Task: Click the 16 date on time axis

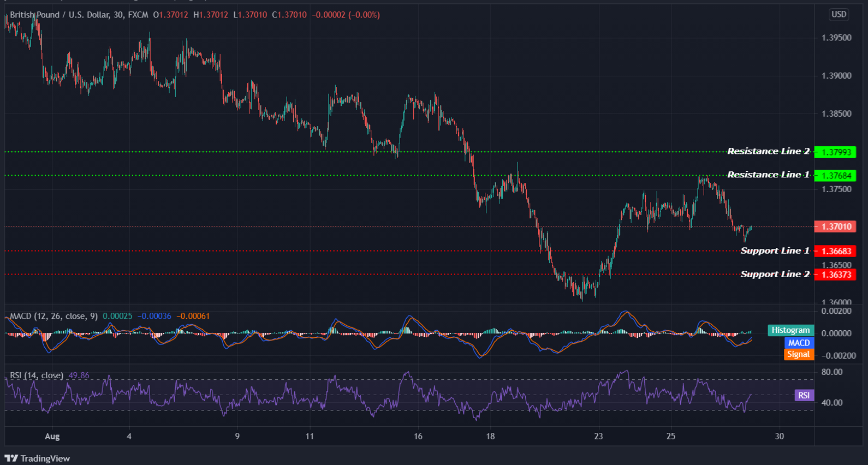Action: (x=418, y=436)
